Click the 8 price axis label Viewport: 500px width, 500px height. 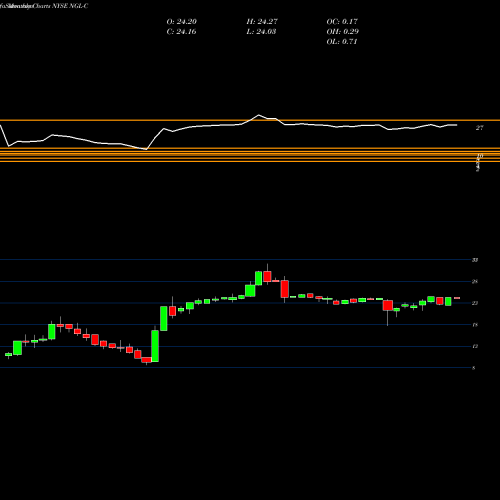tap(473, 368)
